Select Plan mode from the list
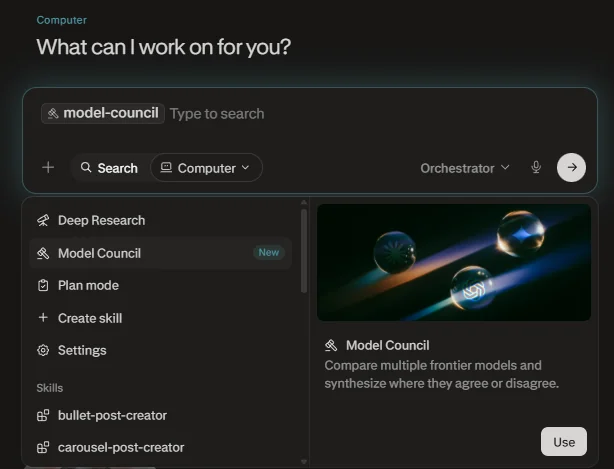Image resolution: width=614 pixels, height=469 pixels. click(161, 285)
